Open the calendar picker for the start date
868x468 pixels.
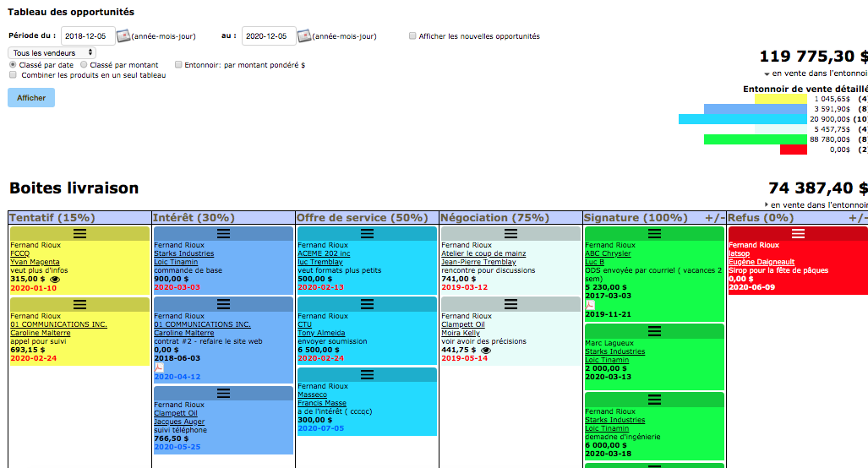[x=123, y=35]
